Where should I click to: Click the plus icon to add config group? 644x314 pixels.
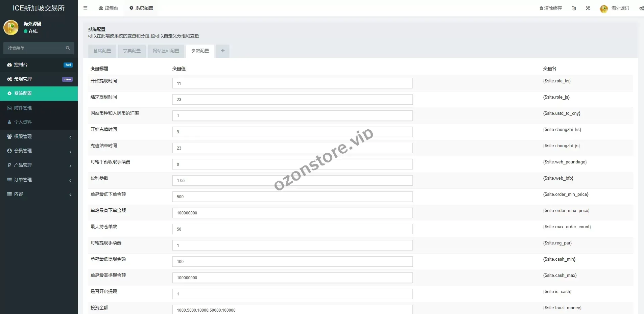click(x=223, y=51)
